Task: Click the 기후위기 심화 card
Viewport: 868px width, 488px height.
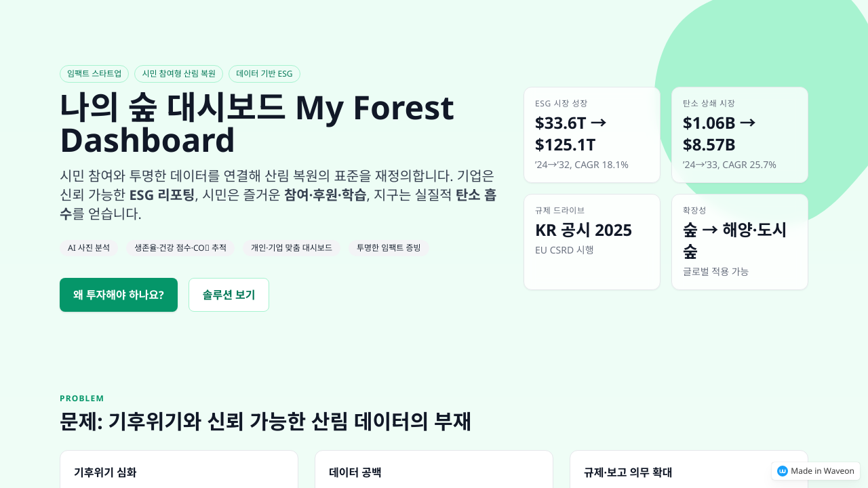Action: pyautogui.click(x=179, y=470)
